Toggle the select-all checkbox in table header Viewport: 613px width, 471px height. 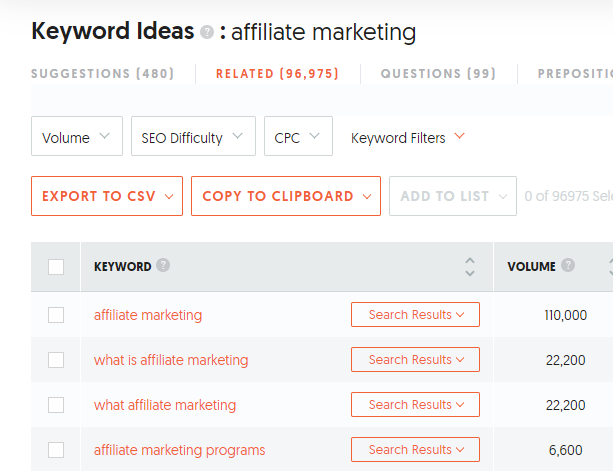point(56,267)
